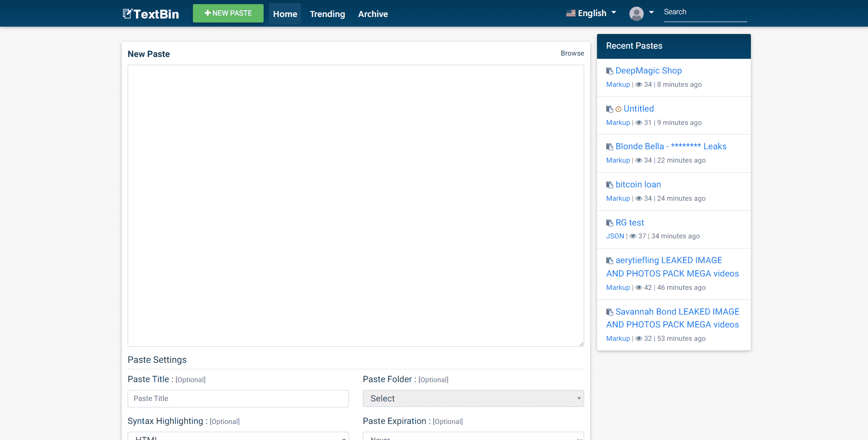Screen dimensions: 868x440
Task: Click the Browse file link
Action: tap(572, 53)
